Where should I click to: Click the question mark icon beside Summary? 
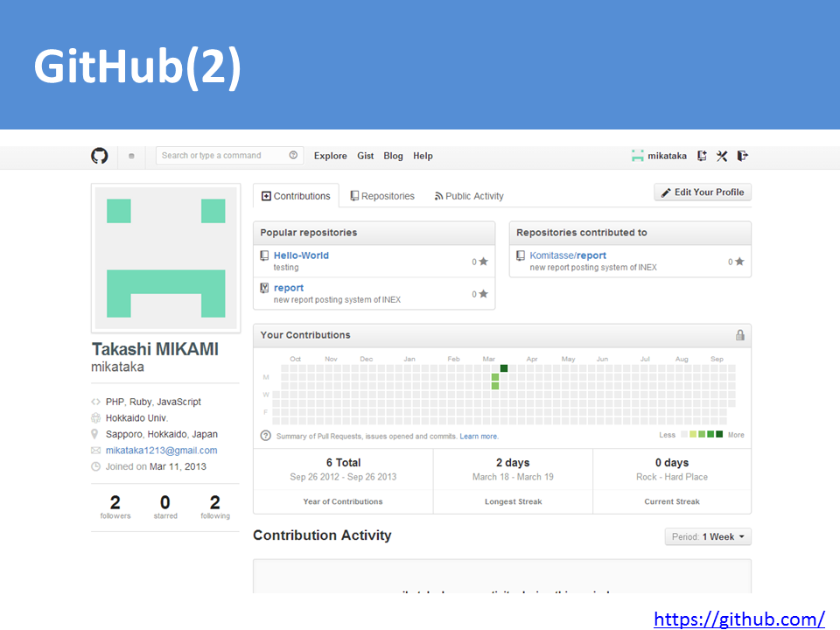pyautogui.click(x=265, y=436)
